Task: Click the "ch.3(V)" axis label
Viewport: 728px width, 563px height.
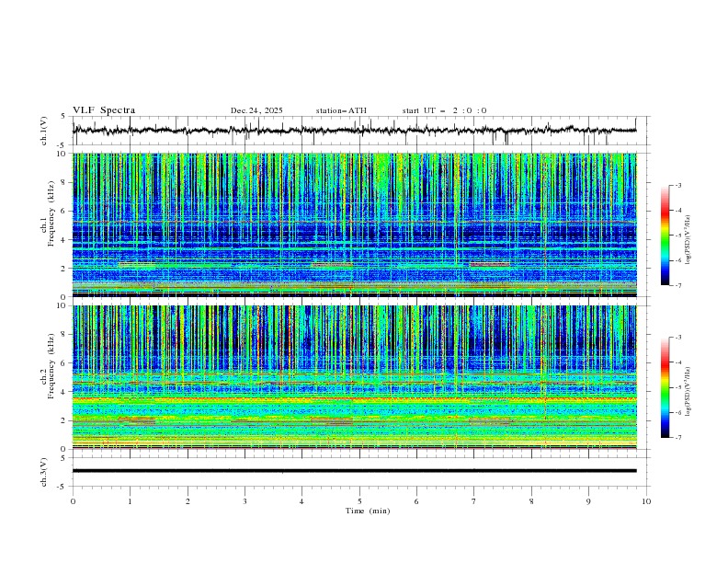Action: (x=44, y=472)
